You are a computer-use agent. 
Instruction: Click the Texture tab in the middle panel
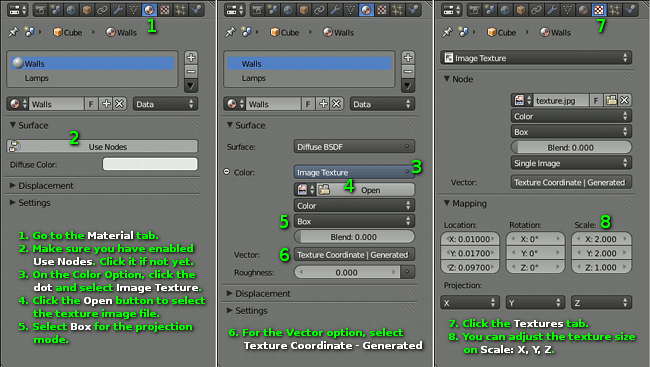pos(382,10)
